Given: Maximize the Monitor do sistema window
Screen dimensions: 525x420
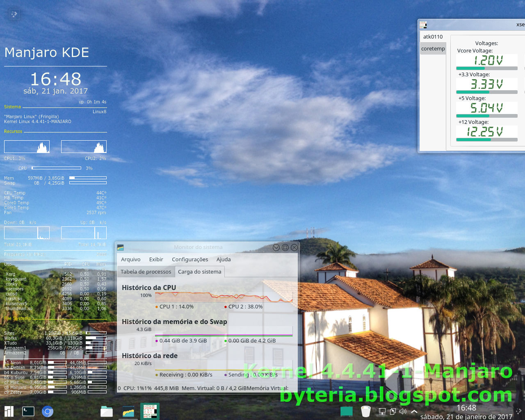Looking at the screenshot, I should [285, 247].
